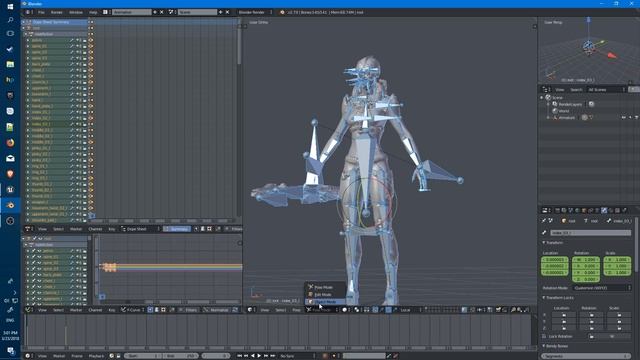640x360 pixels.
Task: Open the Dope Sheet mode dropdown
Action: 139,229
